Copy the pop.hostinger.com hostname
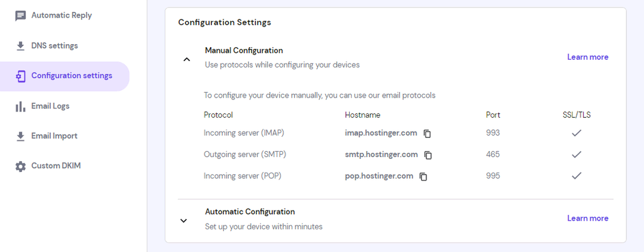 [423, 176]
